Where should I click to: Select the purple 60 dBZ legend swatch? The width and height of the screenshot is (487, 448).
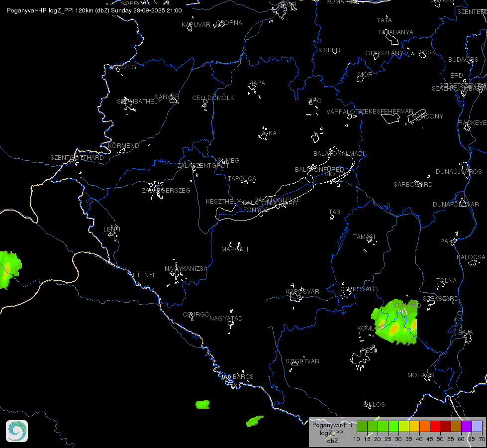467,426
